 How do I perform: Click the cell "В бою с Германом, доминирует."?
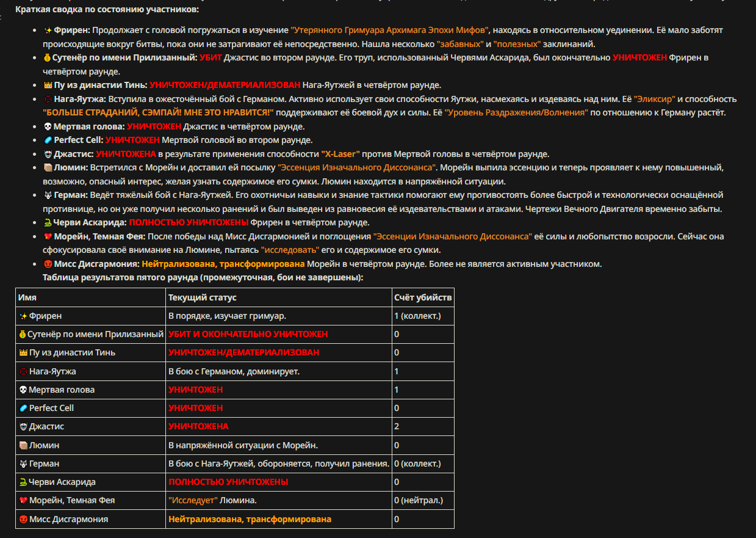[x=279, y=371]
